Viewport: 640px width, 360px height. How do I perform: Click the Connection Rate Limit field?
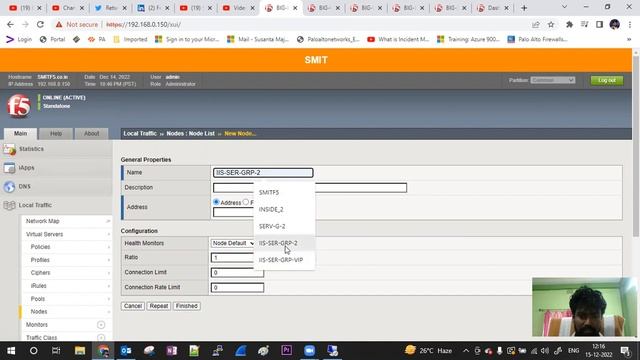[237, 288]
